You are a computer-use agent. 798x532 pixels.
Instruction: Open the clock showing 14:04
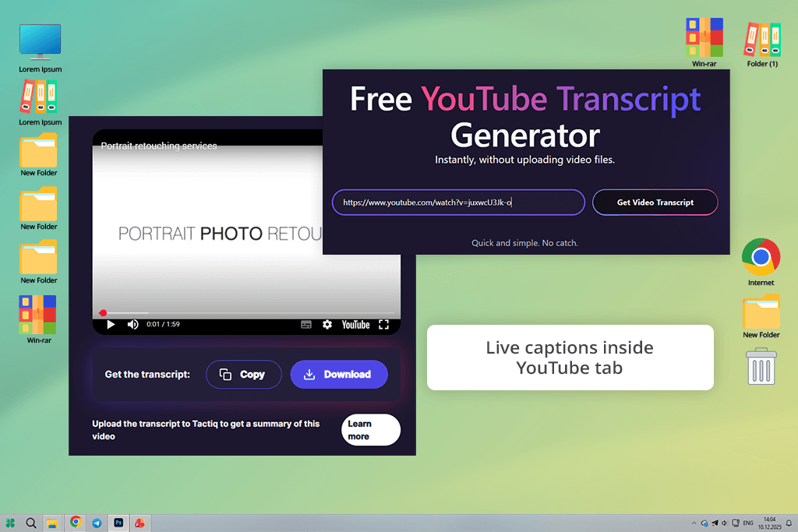[x=769, y=523]
